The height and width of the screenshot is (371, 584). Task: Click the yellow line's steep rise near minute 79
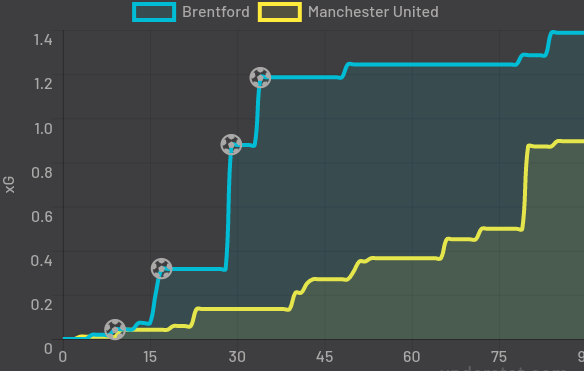pos(525,186)
